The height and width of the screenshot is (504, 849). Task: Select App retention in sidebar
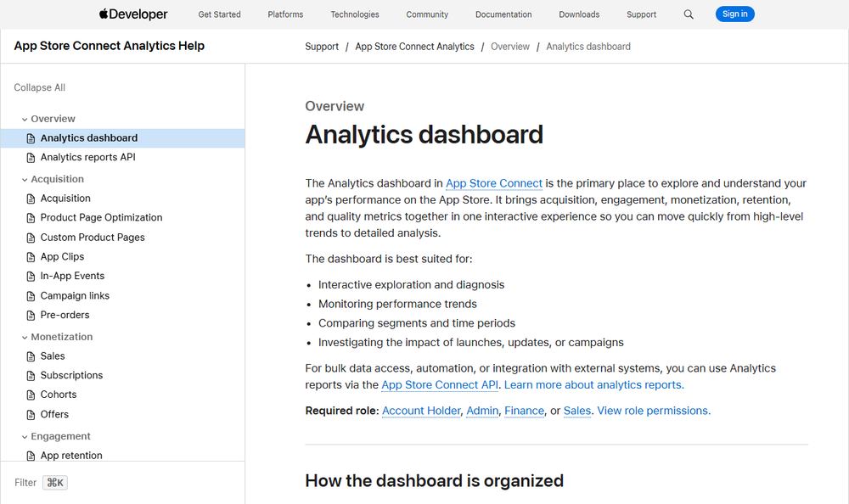(x=71, y=456)
